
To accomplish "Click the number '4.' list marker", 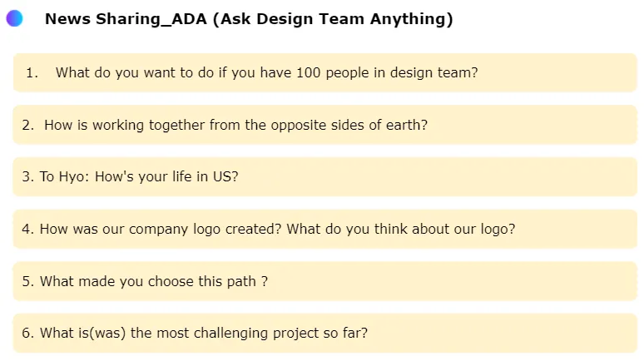I will pyautogui.click(x=27, y=229).
